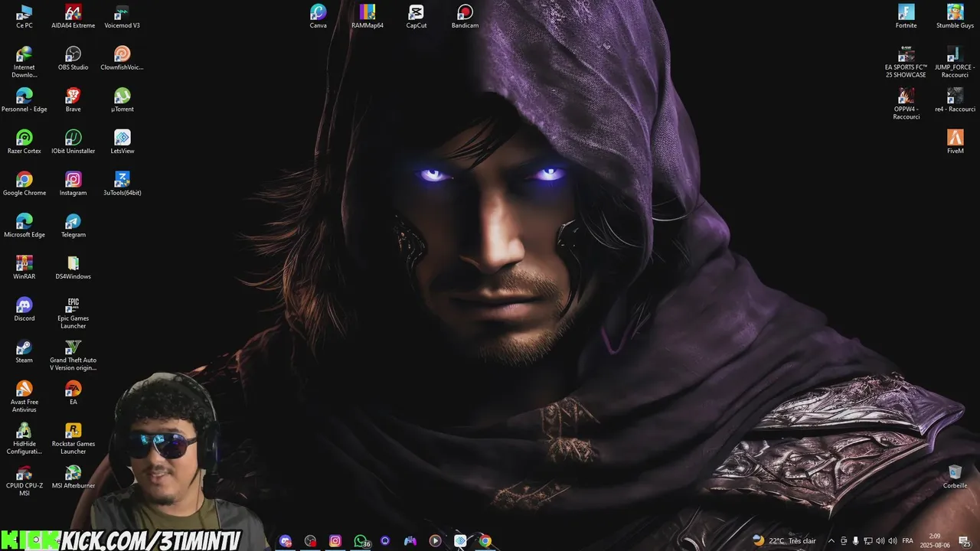Select the Canva desktop icon
Image resolution: width=980 pixels, height=551 pixels.
pyautogui.click(x=318, y=16)
